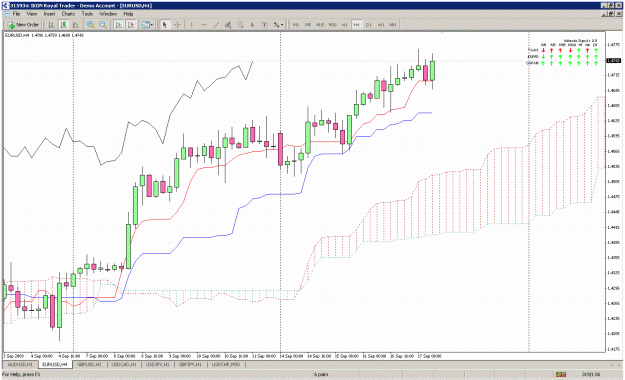The height and width of the screenshot is (380, 625).
Task: Switch to the D1 timeframe
Action: pos(369,25)
